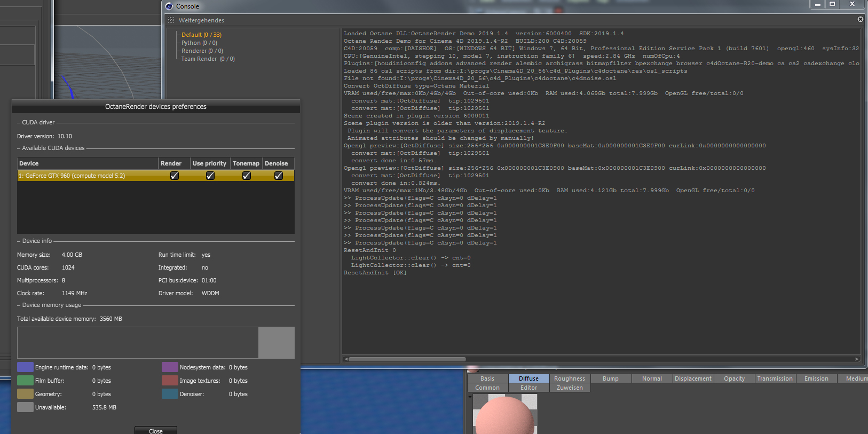Click the Unavailable memory color swatch
868x434 pixels.
25,407
